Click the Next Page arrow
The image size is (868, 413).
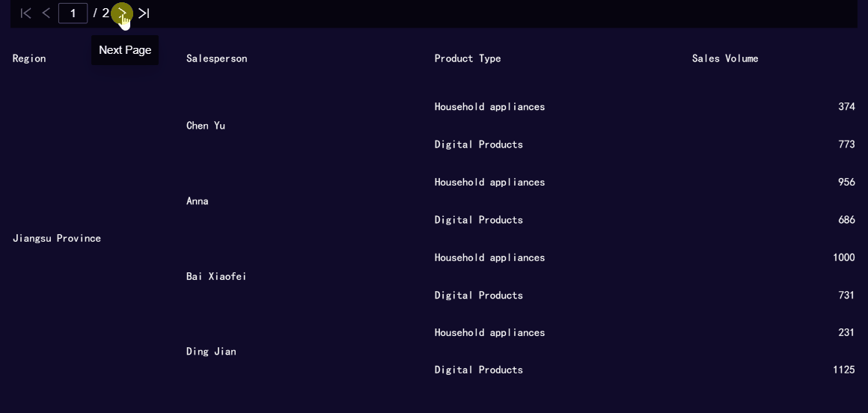pyautogui.click(x=122, y=13)
